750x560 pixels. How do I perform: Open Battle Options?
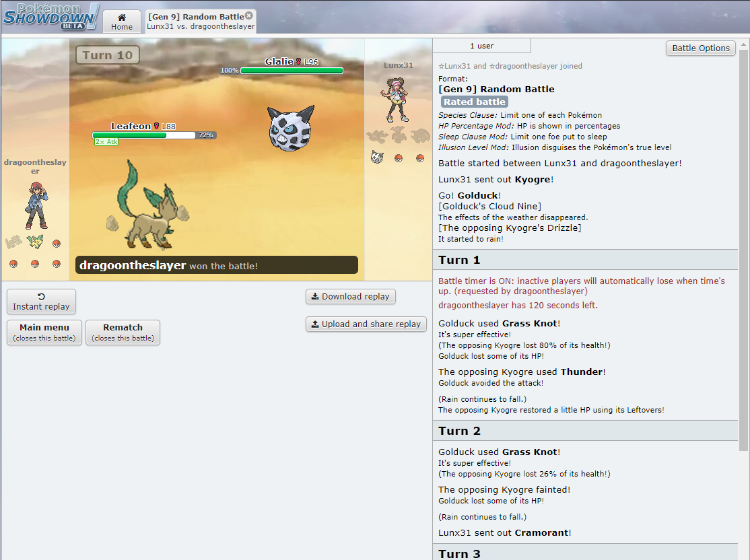pyautogui.click(x=701, y=48)
